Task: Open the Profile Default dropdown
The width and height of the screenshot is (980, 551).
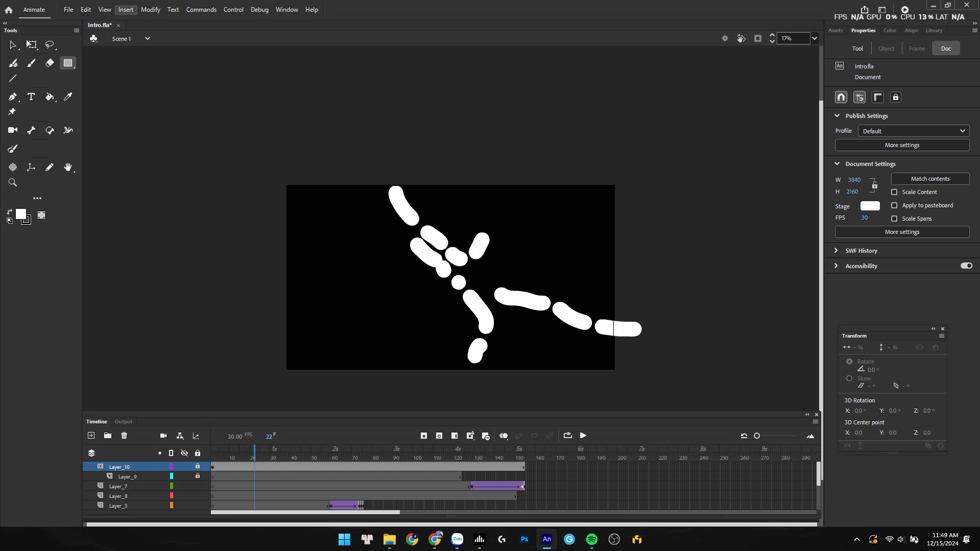Action: click(913, 131)
